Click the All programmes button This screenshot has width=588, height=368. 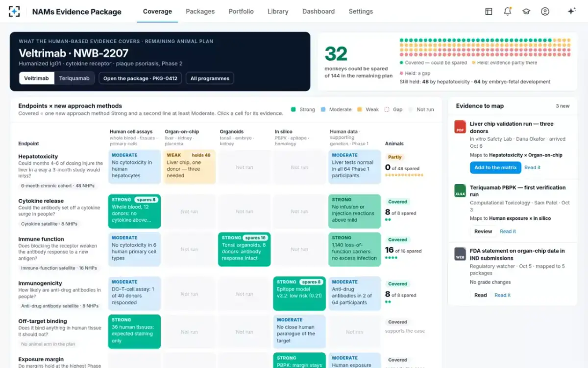(210, 78)
